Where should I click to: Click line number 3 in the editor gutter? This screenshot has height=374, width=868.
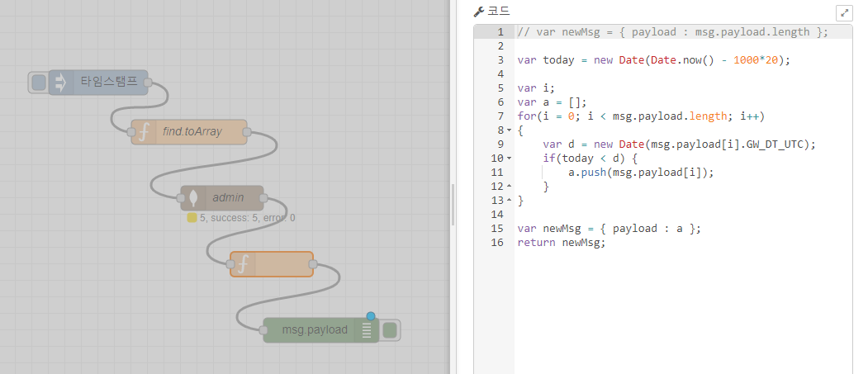(x=500, y=59)
